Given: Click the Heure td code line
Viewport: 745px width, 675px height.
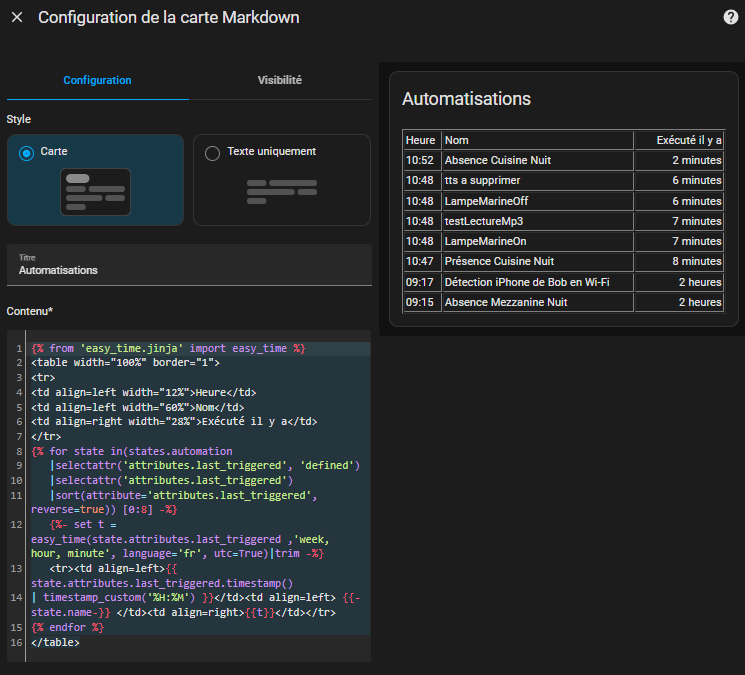Looking at the screenshot, I should (143, 392).
